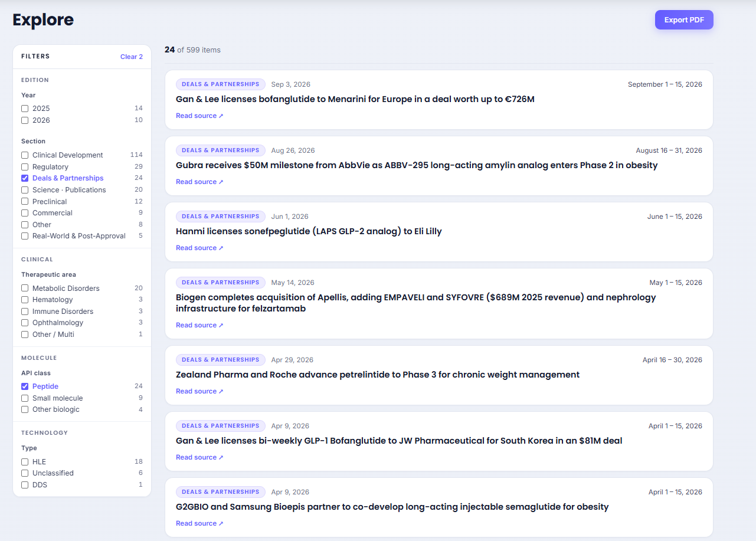Image resolution: width=756 pixels, height=541 pixels.
Task: Check the Other / Multi filter
Action: [x=25, y=335]
